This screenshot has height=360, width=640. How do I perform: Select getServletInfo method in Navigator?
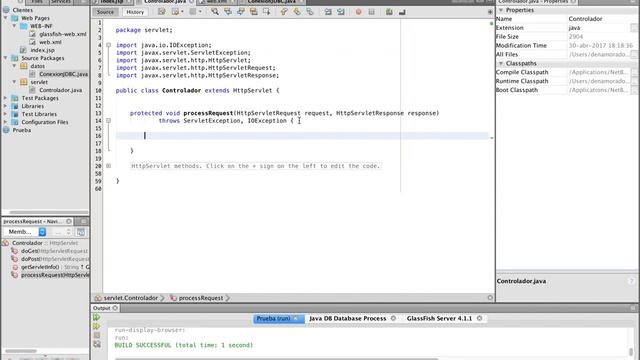[55, 267]
